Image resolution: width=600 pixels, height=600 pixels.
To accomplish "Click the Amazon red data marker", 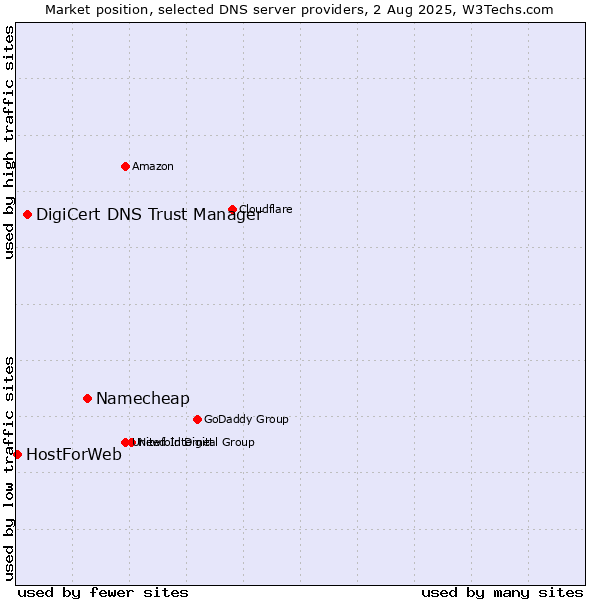I will coord(125,166).
